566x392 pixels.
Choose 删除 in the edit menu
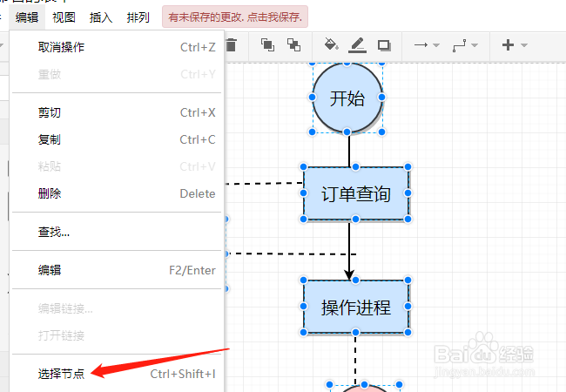[117, 194]
